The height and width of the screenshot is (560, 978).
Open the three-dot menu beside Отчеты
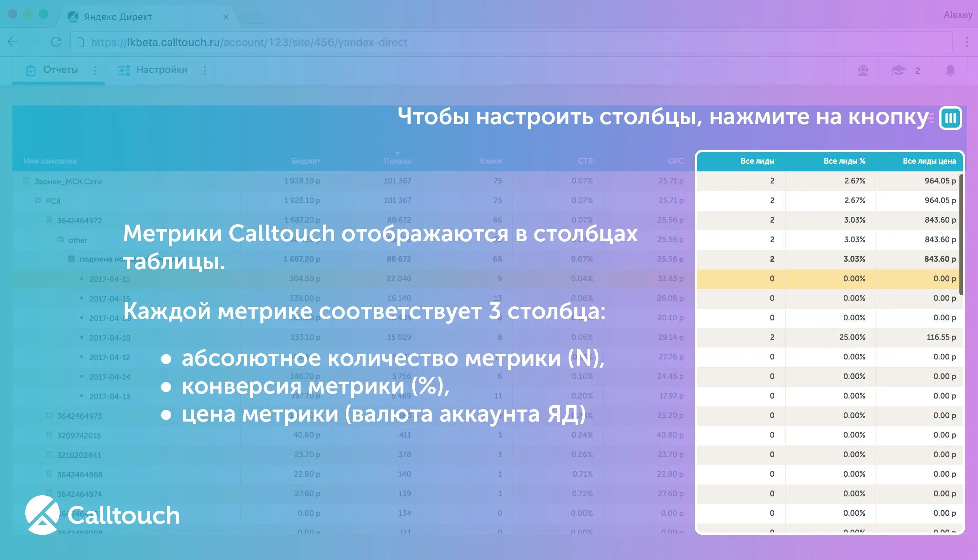point(95,70)
